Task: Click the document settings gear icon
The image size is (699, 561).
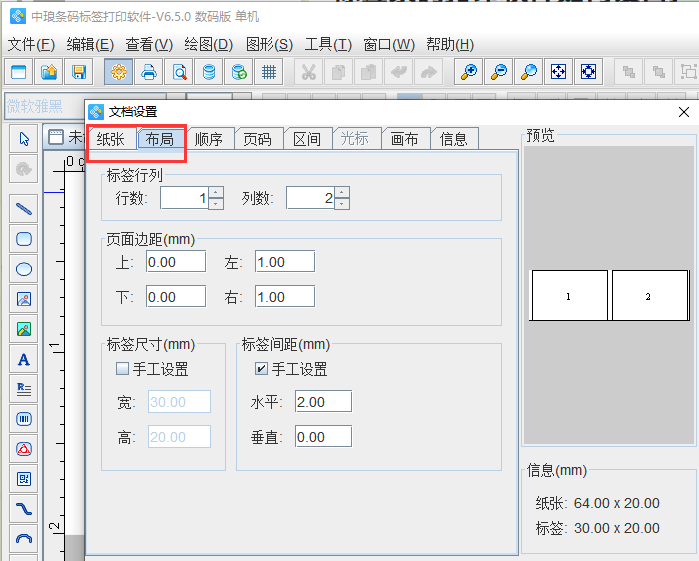Action: click(x=119, y=72)
